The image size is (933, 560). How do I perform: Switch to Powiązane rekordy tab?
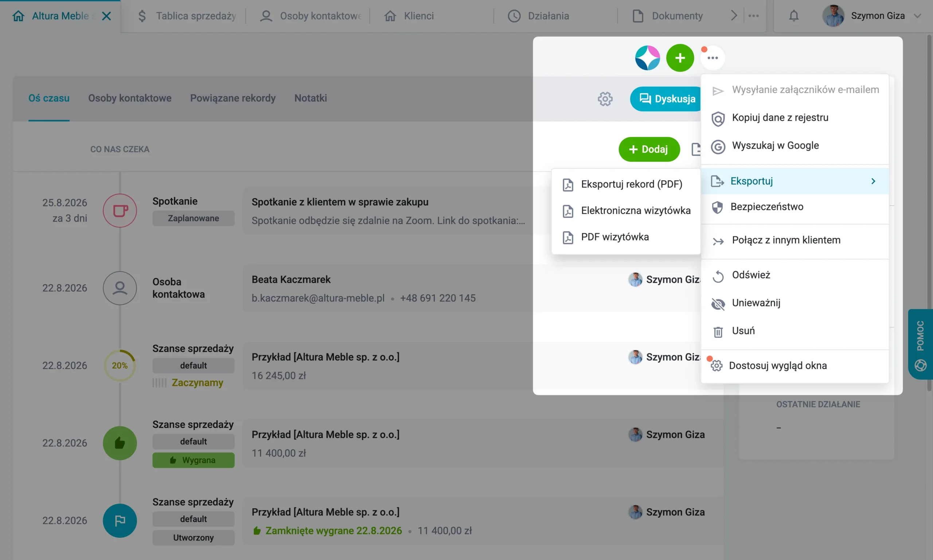click(233, 98)
